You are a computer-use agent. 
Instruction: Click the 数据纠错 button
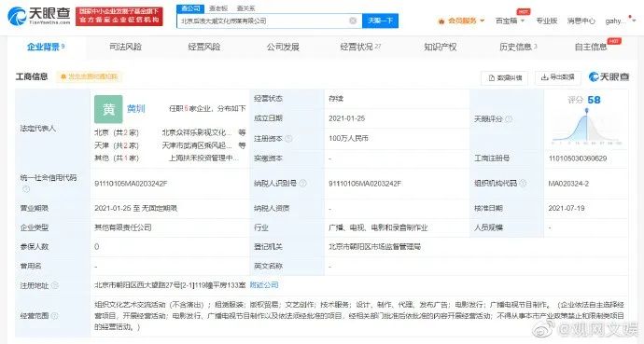[x=505, y=77]
